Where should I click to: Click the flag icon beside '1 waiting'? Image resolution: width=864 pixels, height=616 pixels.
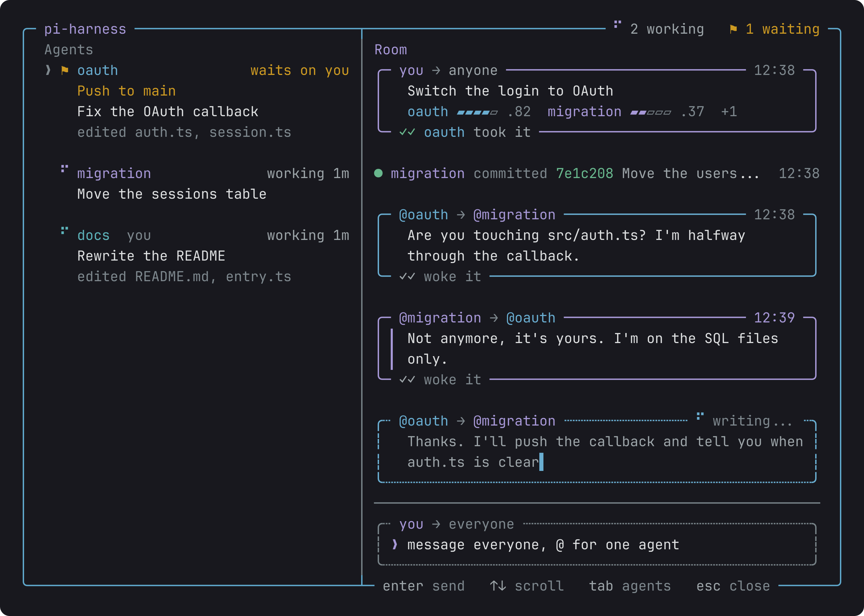point(733,29)
